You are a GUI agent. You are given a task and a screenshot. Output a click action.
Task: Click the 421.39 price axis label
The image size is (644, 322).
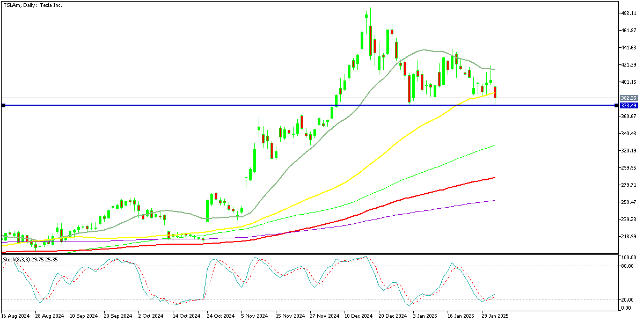[628, 64]
